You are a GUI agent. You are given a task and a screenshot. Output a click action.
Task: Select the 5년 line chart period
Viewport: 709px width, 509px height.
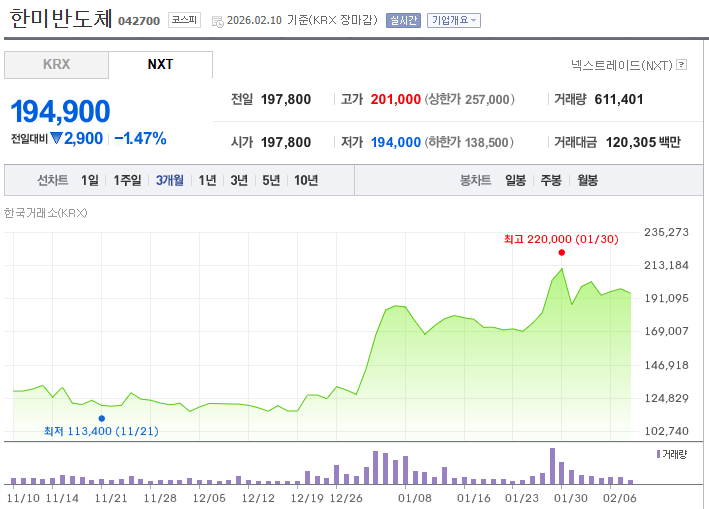pyautogui.click(x=271, y=180)
